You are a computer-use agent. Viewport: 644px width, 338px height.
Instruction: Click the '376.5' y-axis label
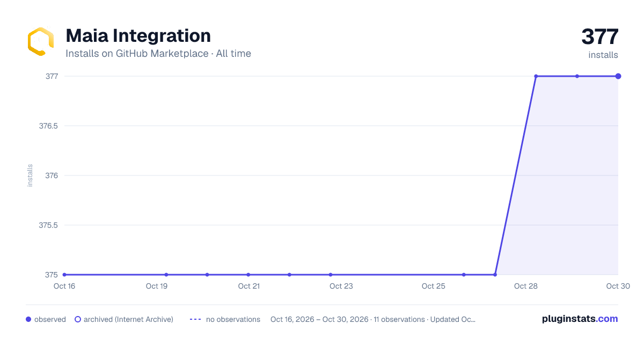click(48, 126)
